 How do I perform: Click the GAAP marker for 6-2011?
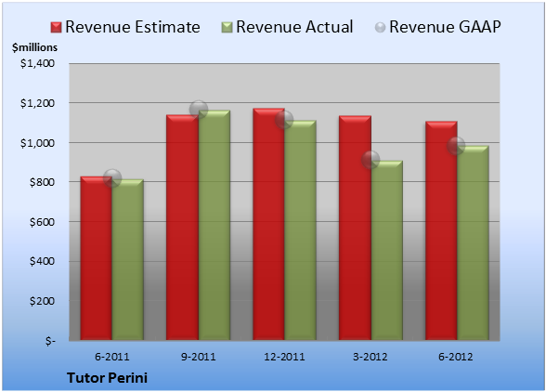(x=112, y=178)
